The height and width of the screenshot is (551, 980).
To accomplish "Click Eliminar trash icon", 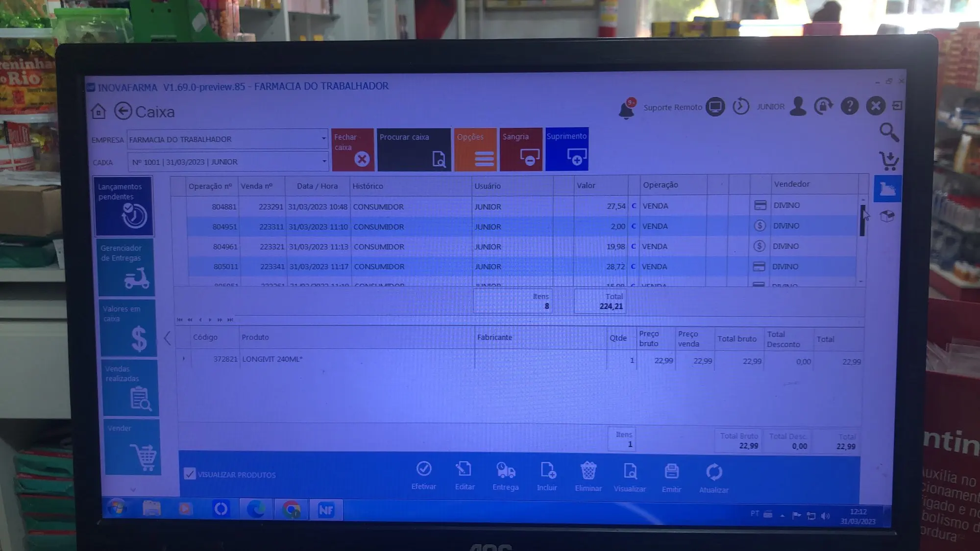I will click(x=588, y=471).
